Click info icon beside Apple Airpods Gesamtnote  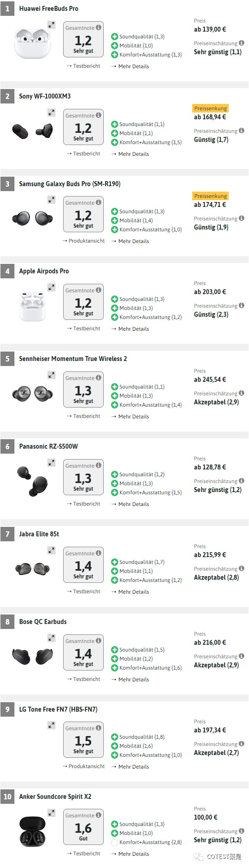pyautogui.click(x=98, y=290)
